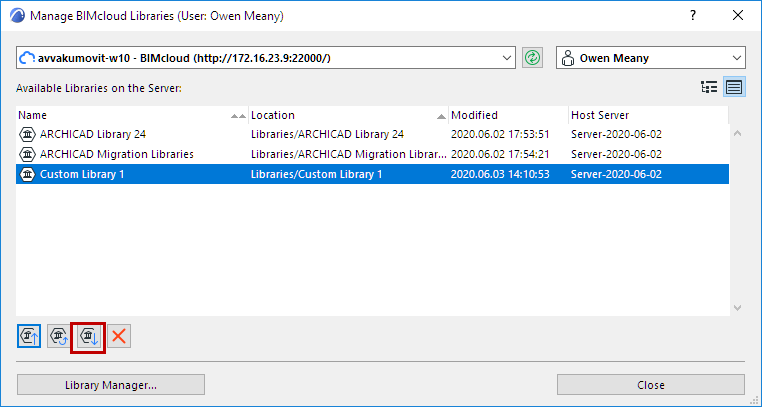Viewport: 762px width, 407px height.
Task: Open the Owen Meany user dropdown
Action: pyautogui.click(x=651, y=58)
